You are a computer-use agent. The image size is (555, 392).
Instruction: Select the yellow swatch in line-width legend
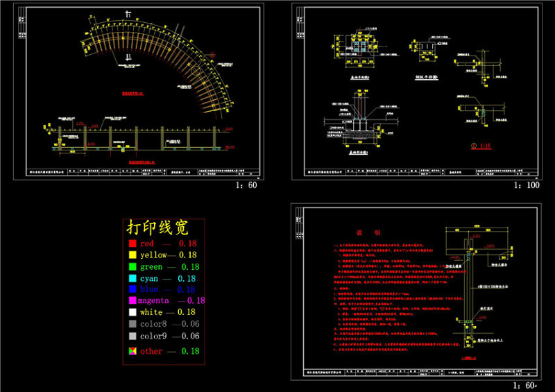(131, 255)
